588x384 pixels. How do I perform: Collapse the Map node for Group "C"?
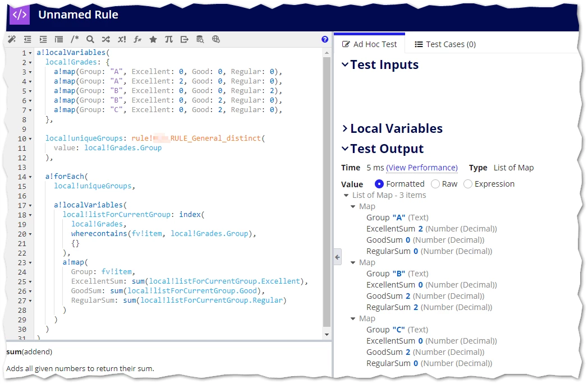pos(353,318)
